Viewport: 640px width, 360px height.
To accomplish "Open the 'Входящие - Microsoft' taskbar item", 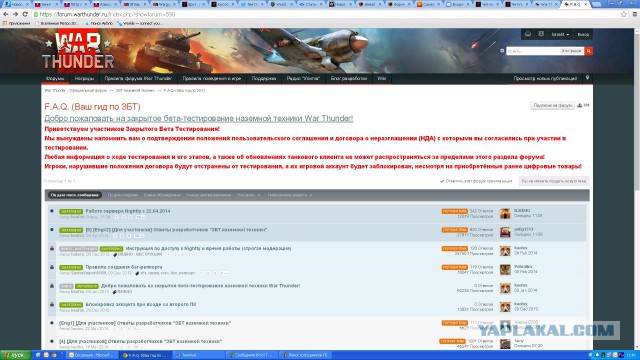I will coord(93,355).
